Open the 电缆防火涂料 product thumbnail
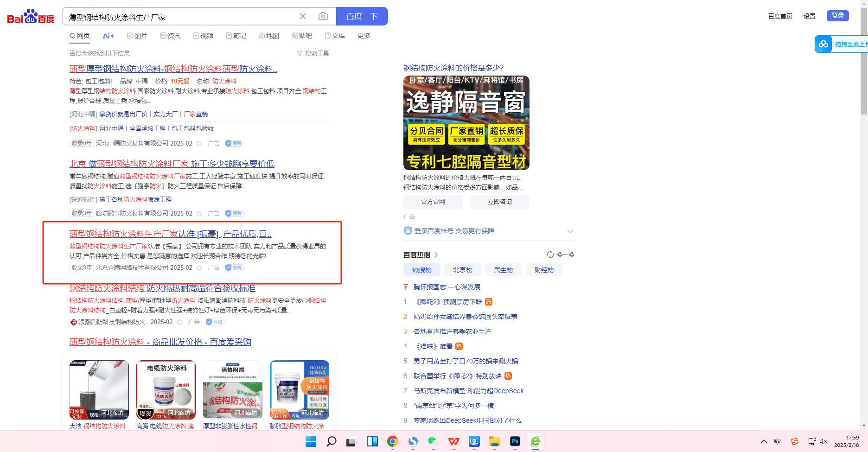 coord(166,390)
